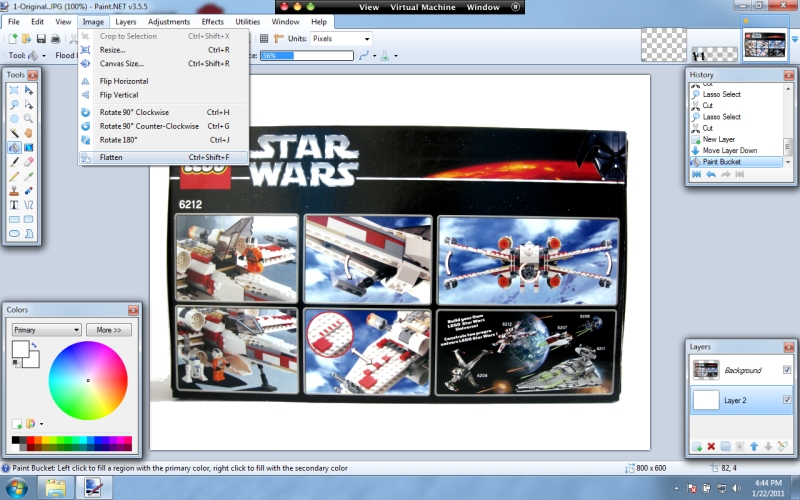Select the Clone Stamp tool
The image size is (800, 500).
pos(14,191)
